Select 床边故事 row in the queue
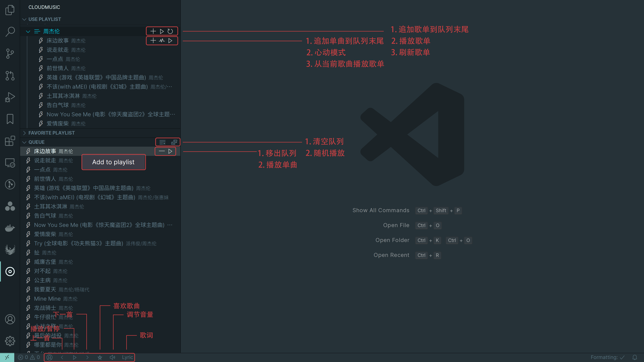 coord(100,151)
